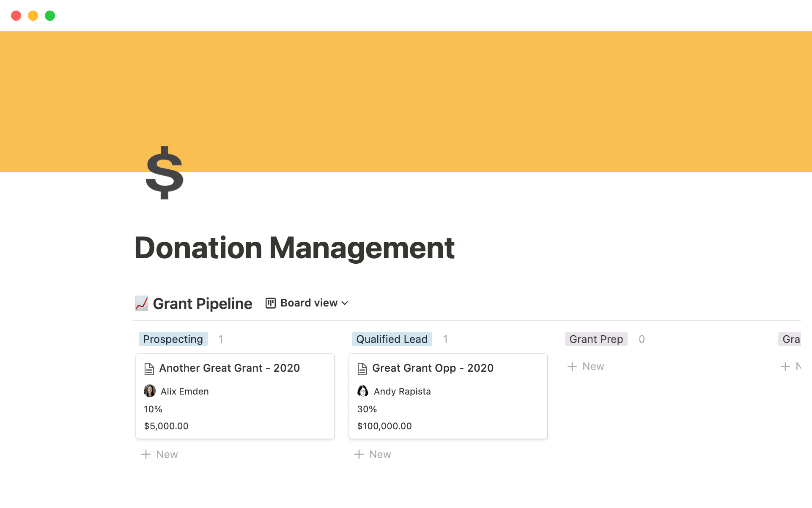Open the Great Grant Opp - 2020 card
Image resolution: width=812 pixels, height=508 pixels.
pos(433,368)
